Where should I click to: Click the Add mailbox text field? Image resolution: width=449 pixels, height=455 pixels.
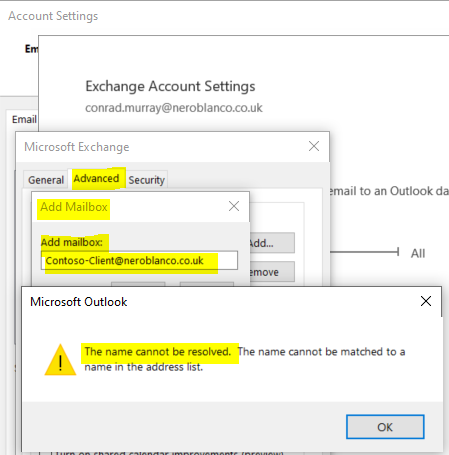(x=139, y=260)
